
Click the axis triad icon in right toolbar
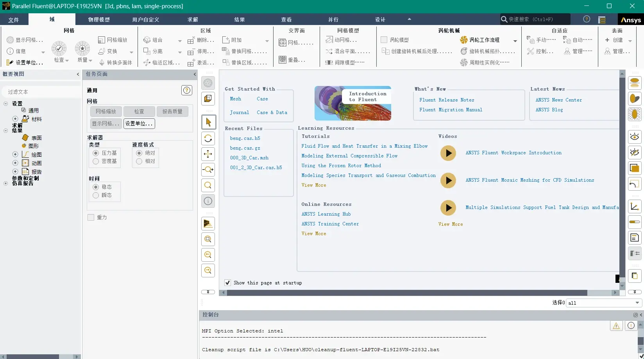tap(635, 207)
